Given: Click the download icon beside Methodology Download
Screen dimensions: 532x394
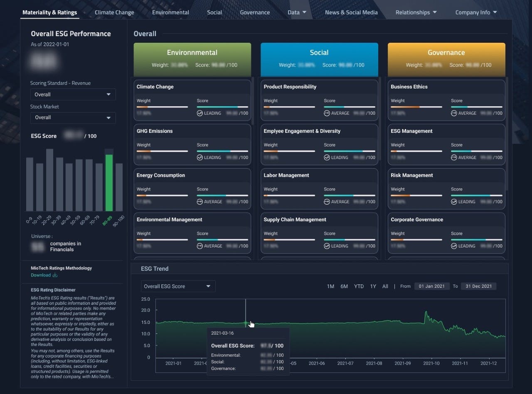Looking at the screenshot, I should [55, 275].
